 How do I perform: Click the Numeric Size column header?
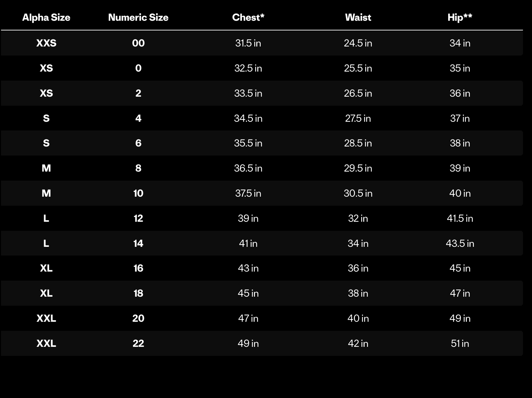[x=138, y=17]
